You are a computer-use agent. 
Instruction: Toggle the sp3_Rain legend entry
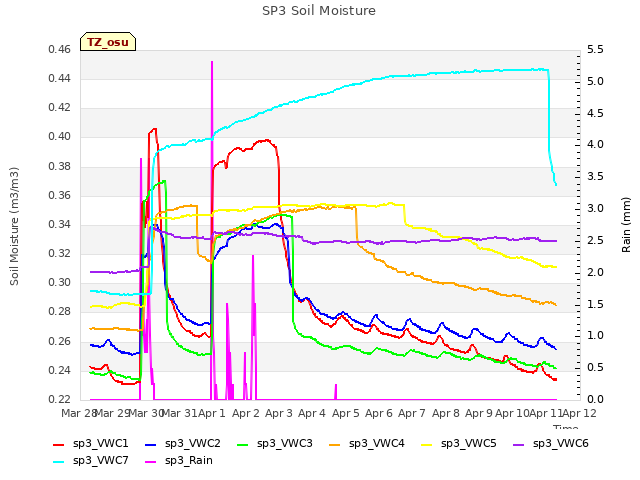click(179, 461)
